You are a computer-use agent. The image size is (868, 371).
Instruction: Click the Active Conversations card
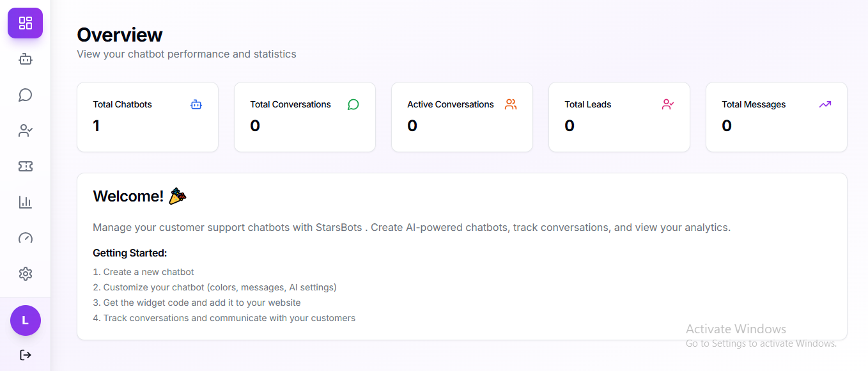tap(462, 117)
